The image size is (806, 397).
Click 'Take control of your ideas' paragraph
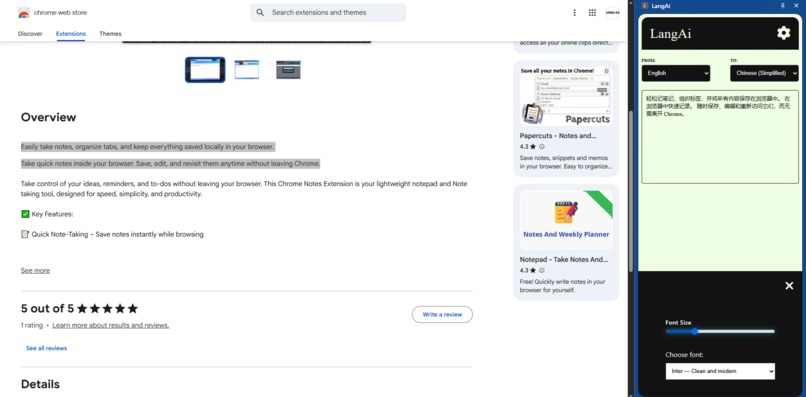pyautogui.click(x=244, y=189)
